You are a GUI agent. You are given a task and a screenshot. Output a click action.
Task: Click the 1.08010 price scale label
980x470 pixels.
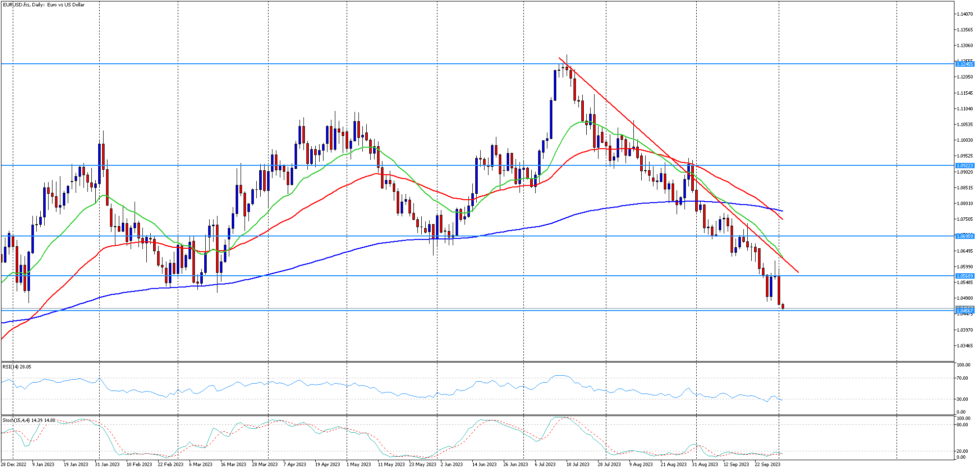964,204
